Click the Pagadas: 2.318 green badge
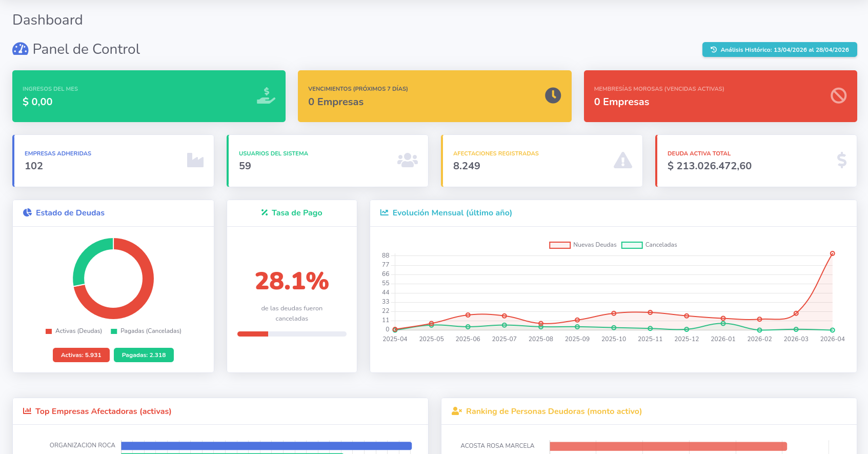The width and height of the screenshot is (868, 454). pyautogui.click(x=144, y=355)
